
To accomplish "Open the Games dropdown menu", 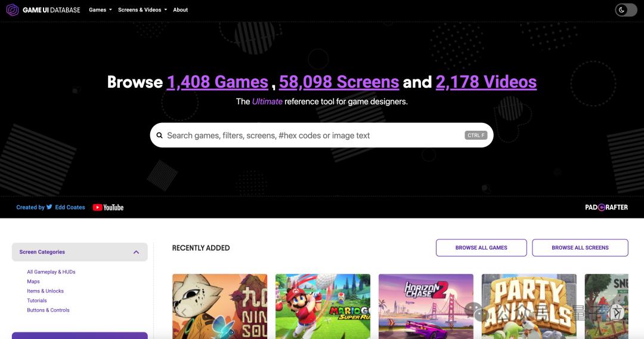I will click(x=100, y=10).
